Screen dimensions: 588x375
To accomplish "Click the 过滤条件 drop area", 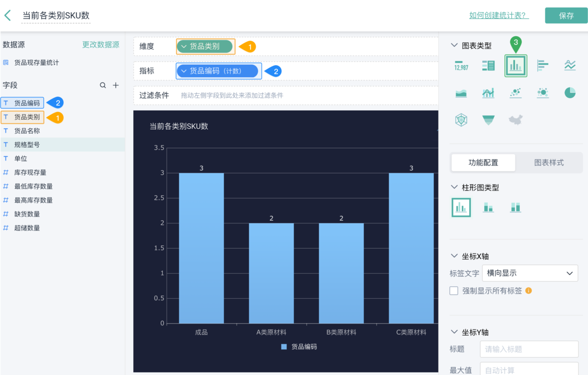I will click(x=286, y=95).
